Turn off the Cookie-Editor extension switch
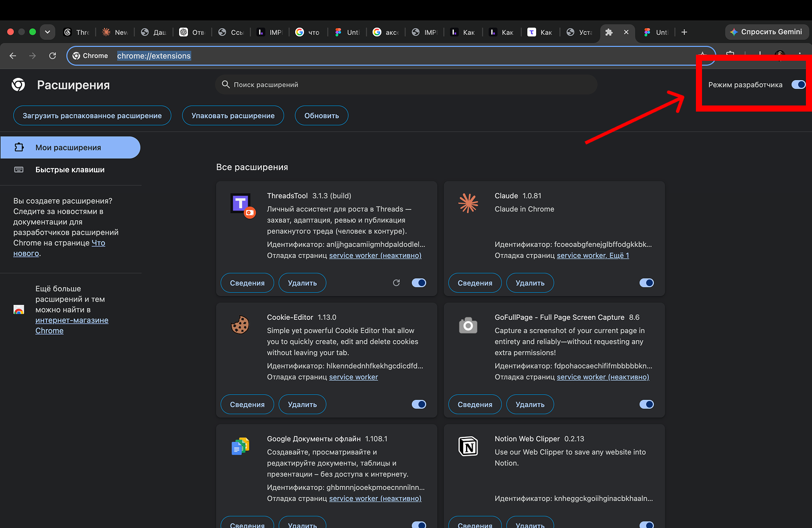The width and height of the screenshot is (812, 528). 419,404
